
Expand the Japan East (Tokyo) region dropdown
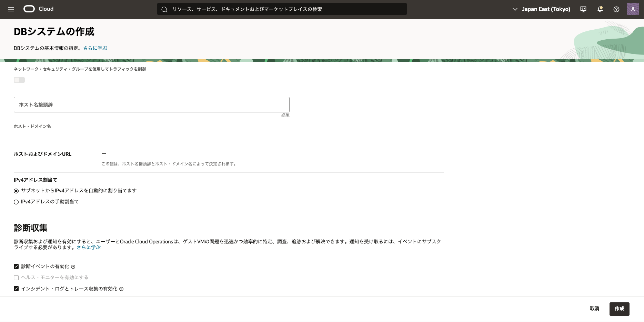541,9
